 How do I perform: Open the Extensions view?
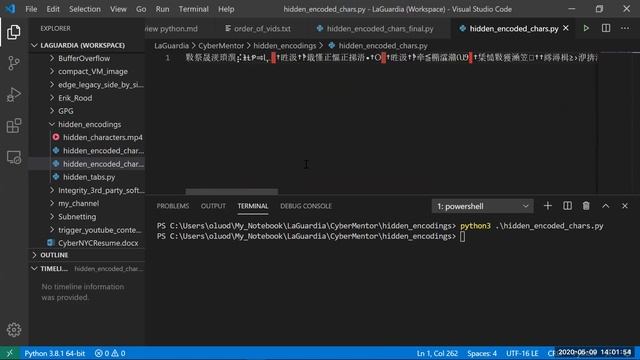pyautogui.click(x=13, y=126)
